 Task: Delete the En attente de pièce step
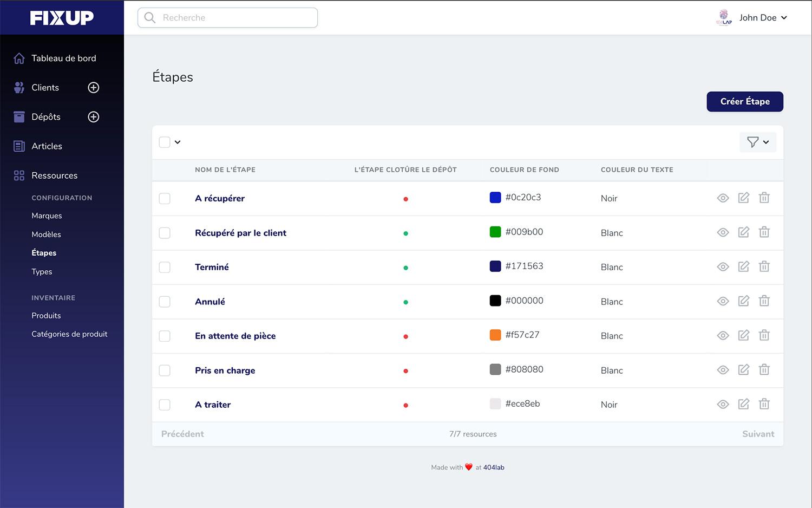point(764,335)
